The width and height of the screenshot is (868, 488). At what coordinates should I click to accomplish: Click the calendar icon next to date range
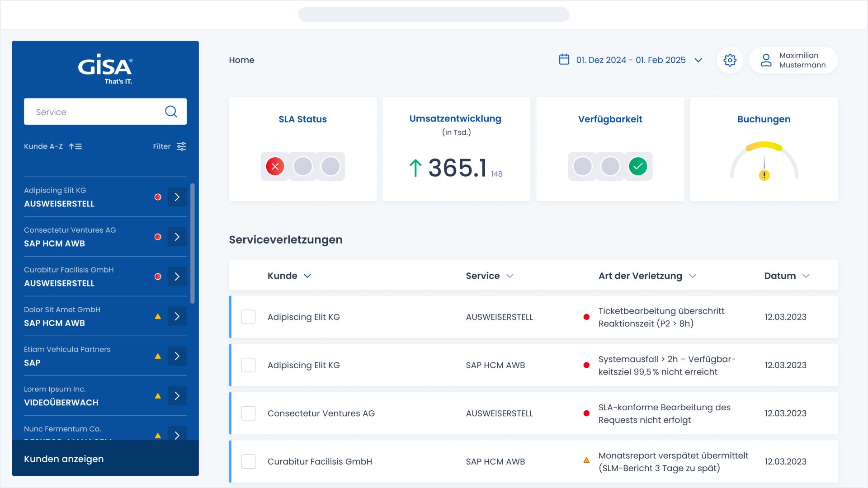[x=564, y=60]
